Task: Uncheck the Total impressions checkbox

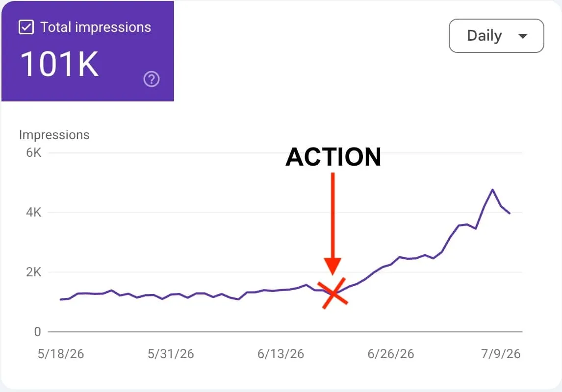Action: tap(26, 27)
